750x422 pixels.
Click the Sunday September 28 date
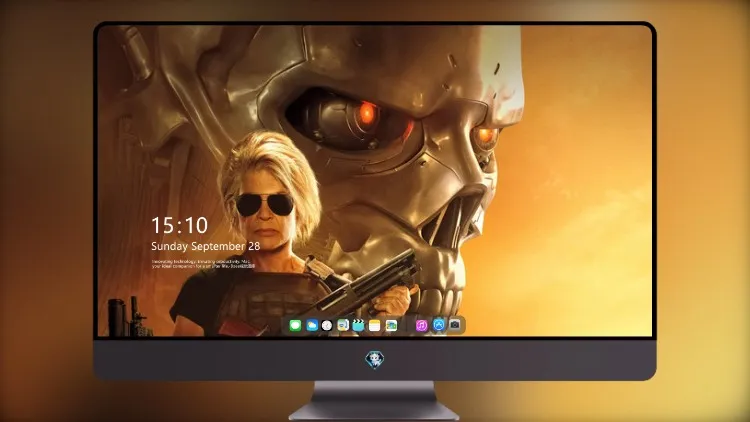click(x=206, y=246)
